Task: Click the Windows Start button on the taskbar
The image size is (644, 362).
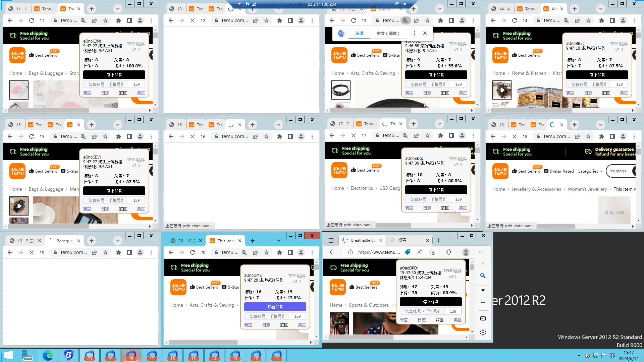Action: (x=8, y=355)
